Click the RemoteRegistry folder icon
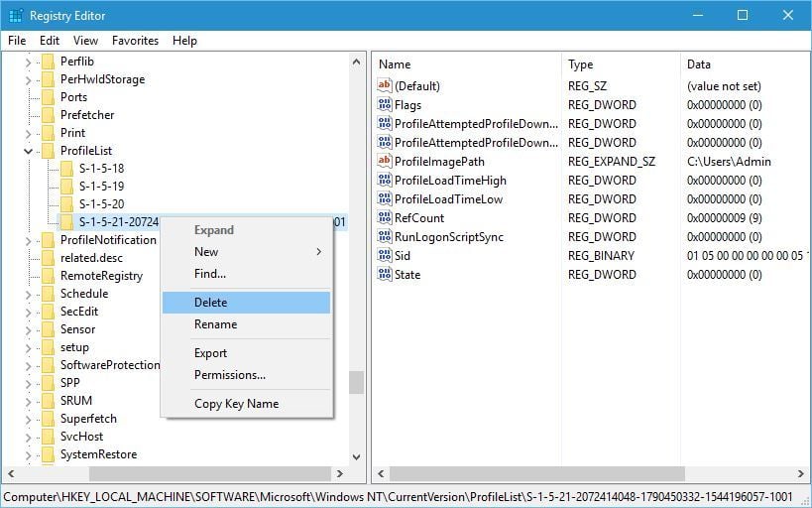This screenshot has width=812, height=508. point(49,276)
